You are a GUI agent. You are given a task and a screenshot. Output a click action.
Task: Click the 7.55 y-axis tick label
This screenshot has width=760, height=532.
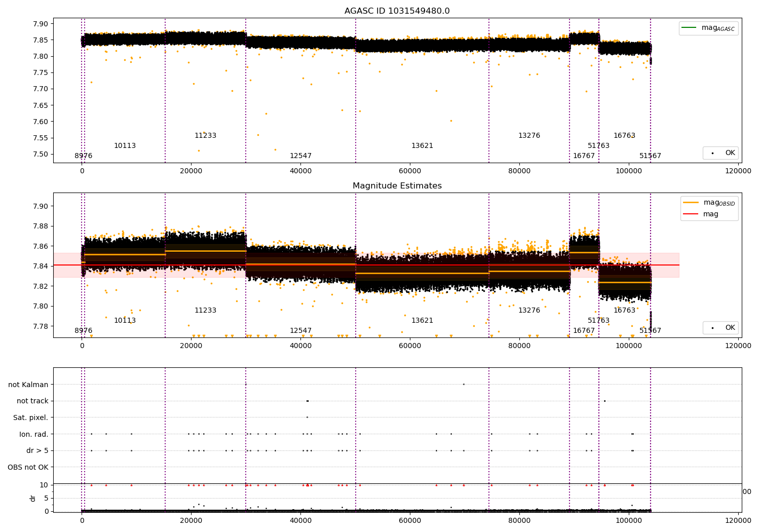[41, 138]
